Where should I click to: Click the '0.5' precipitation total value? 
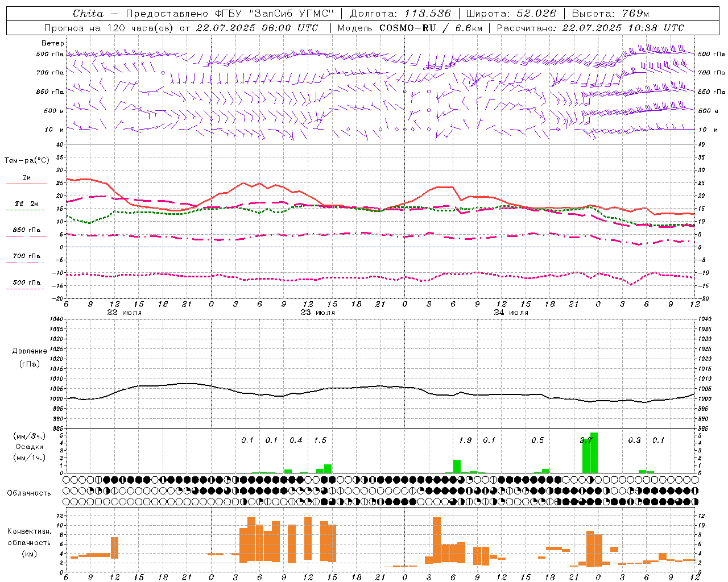click(x=537, y=440)
